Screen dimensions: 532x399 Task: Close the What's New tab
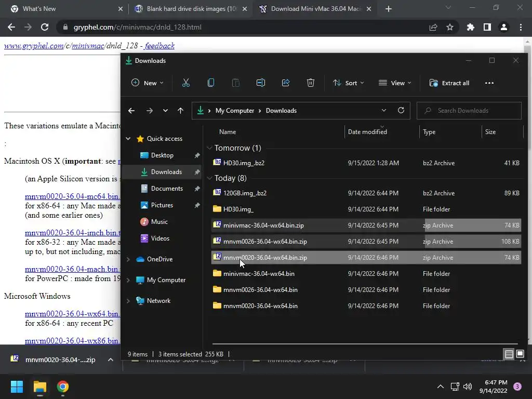tap(120, 9)
